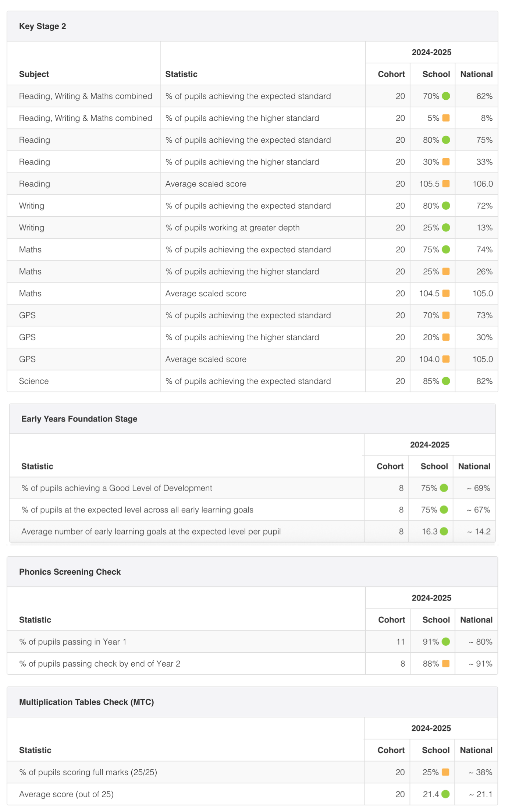
Task: Click orange indicator for GPS higher standard 20%
Action: tap(446, 337)
